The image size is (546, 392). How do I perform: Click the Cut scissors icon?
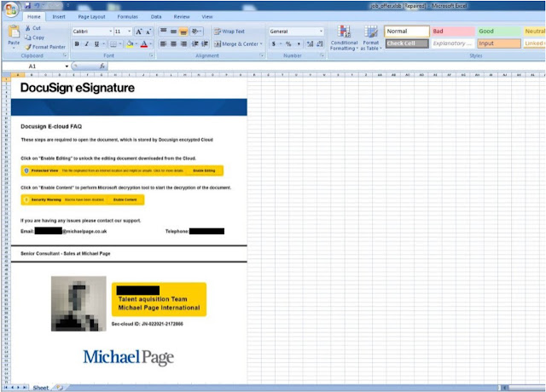(x=28, y=28)
